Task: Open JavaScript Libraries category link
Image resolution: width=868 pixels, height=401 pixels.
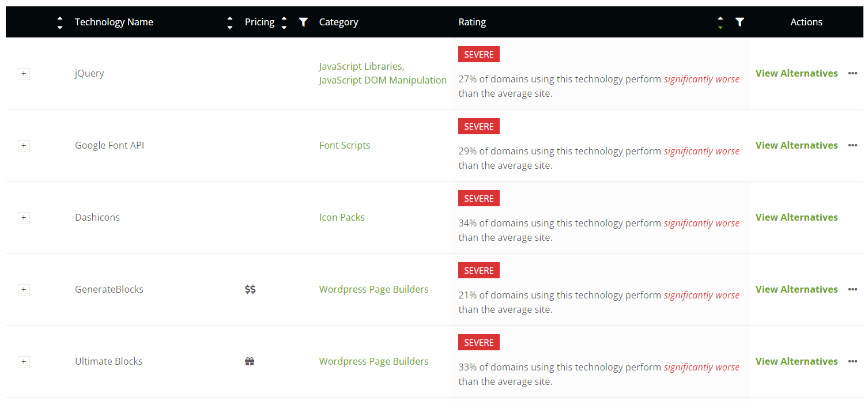Action: click(x=361, y=66)
